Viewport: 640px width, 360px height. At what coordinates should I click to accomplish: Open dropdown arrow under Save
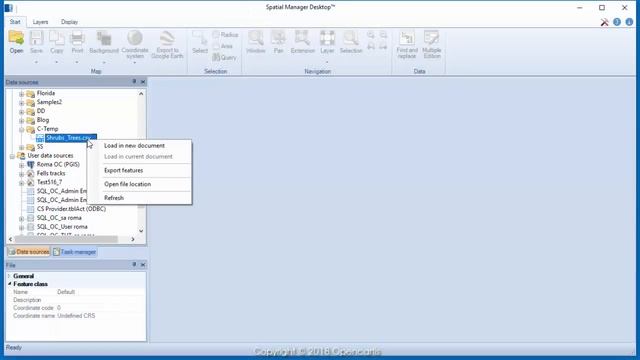tap(36, 62)
